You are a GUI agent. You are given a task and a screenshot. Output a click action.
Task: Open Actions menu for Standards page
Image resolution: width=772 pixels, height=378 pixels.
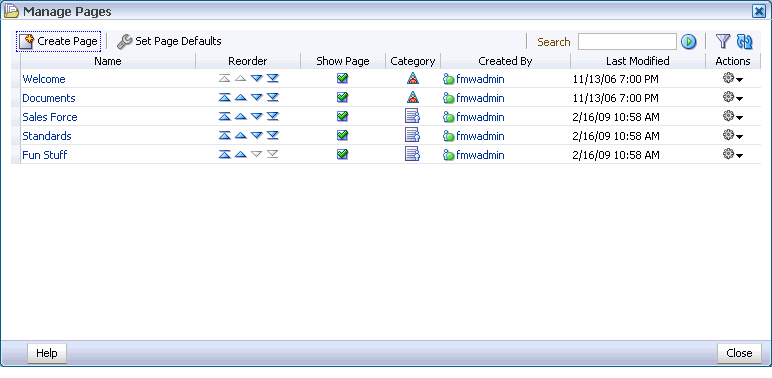point(733,135)
